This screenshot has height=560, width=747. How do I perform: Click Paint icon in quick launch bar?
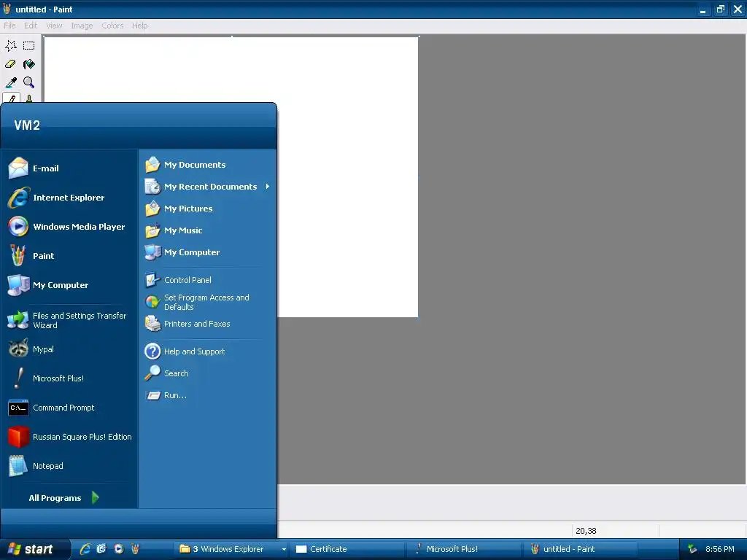tap(135, 549)
